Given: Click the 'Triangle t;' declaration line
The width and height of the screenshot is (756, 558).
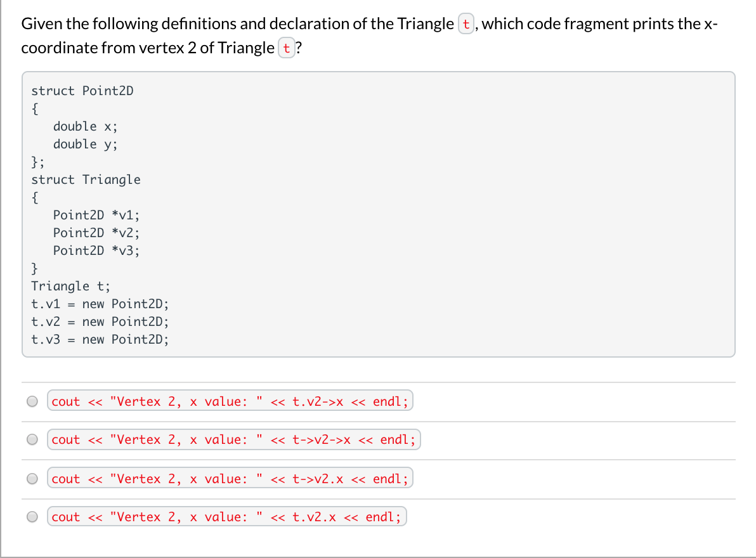Looking at the screenshot, I should click(70, 286).
